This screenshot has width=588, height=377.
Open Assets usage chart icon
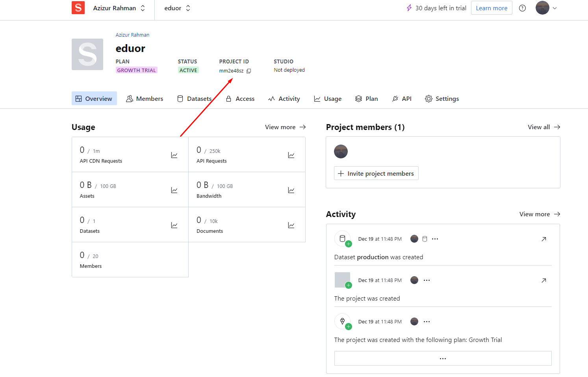pyautogui.click(x=174, y=190)
